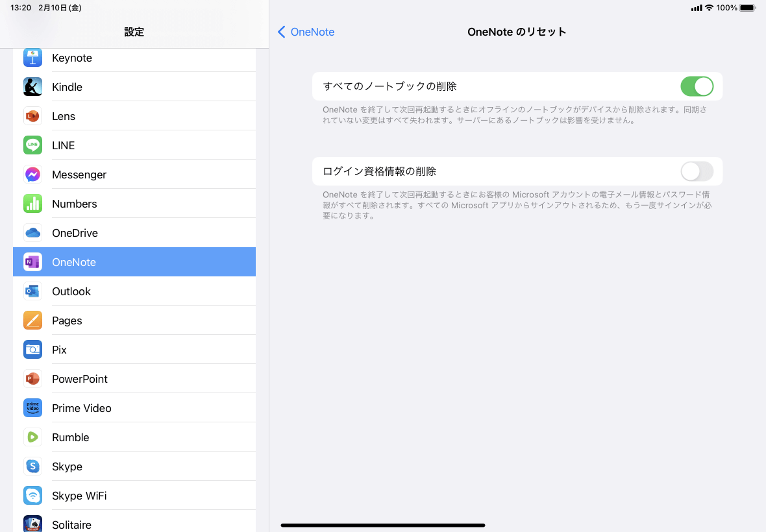Tap the Numbers app icon
The height and width of the screenshot is (532, 766).
pos(32,204)
